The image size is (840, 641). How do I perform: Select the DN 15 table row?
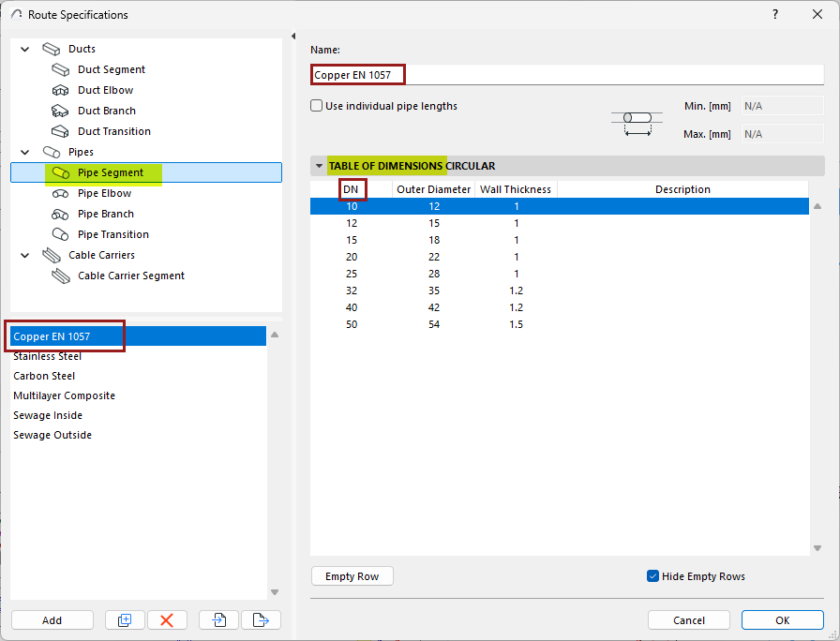pos(560,241)
